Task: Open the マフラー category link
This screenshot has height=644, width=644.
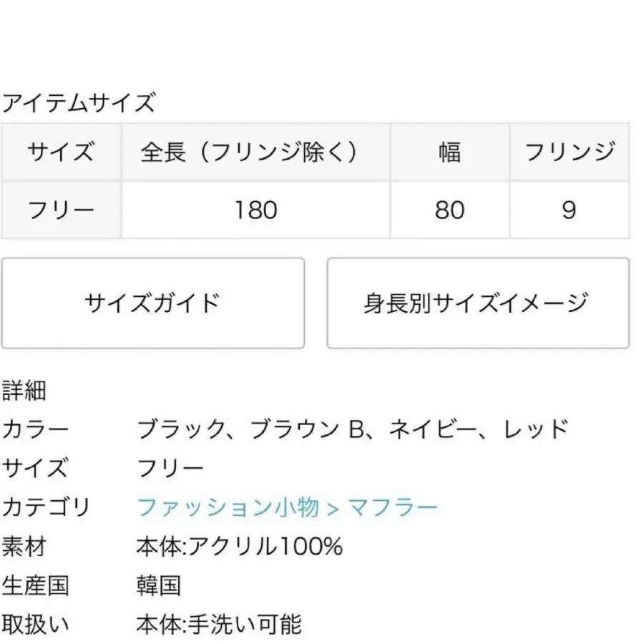Action: coord(392,508)
